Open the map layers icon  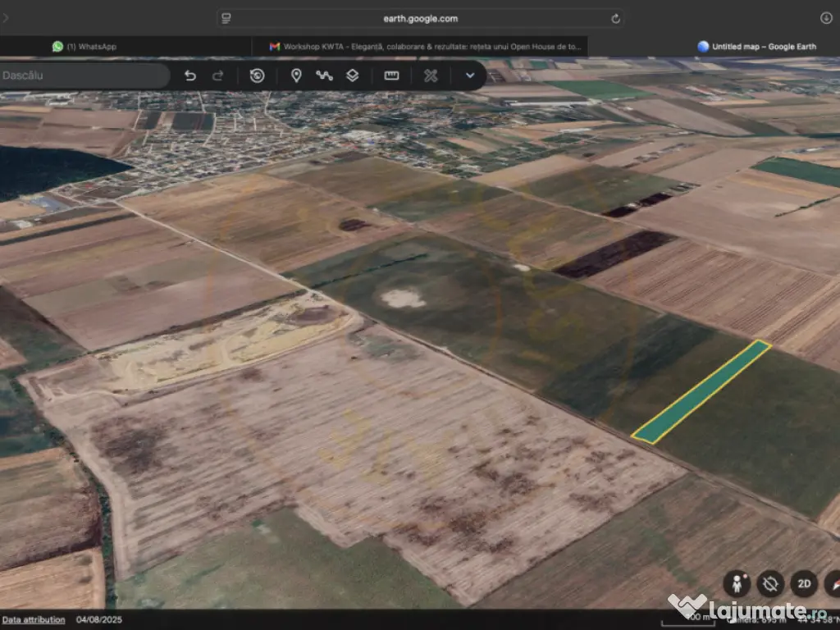click(x=352, y=75)
